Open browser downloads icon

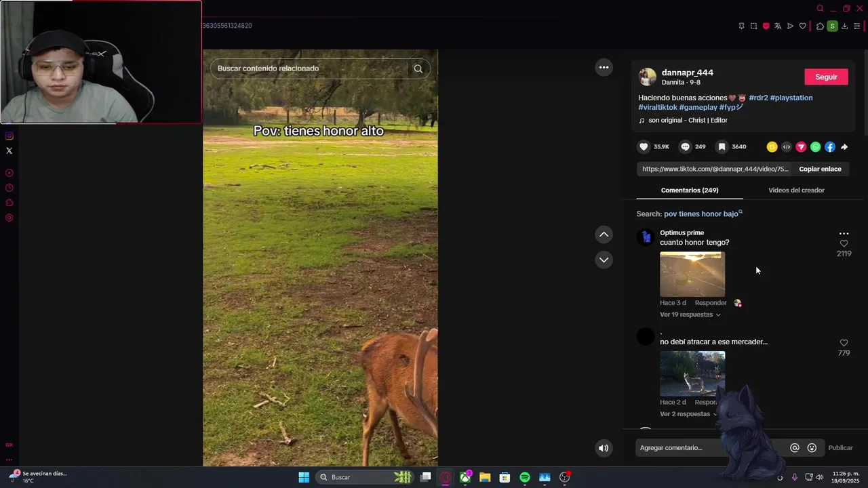[844, 26]
